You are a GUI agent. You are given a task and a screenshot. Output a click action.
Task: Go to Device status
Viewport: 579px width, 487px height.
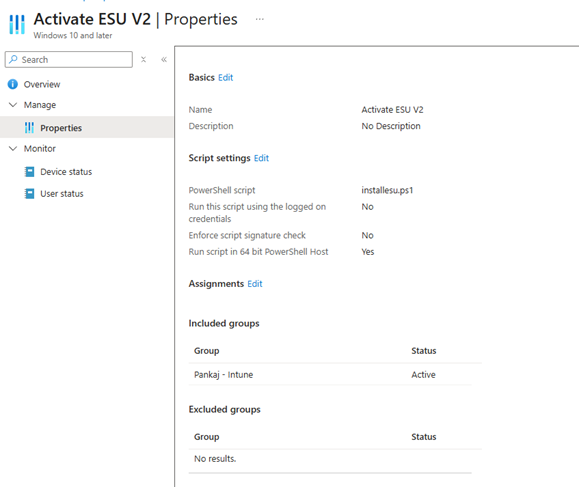tap(66, 172)
